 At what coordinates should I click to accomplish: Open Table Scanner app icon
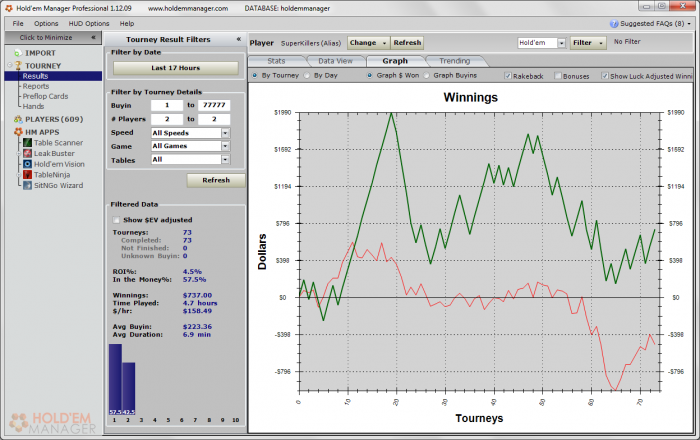[x=28, y=143]
